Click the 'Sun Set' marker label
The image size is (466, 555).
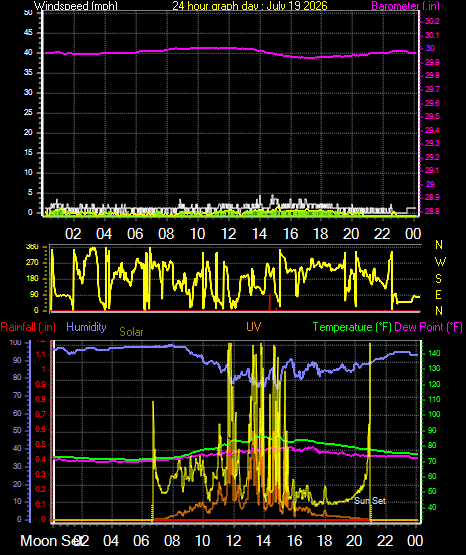[x=370, y=500]
